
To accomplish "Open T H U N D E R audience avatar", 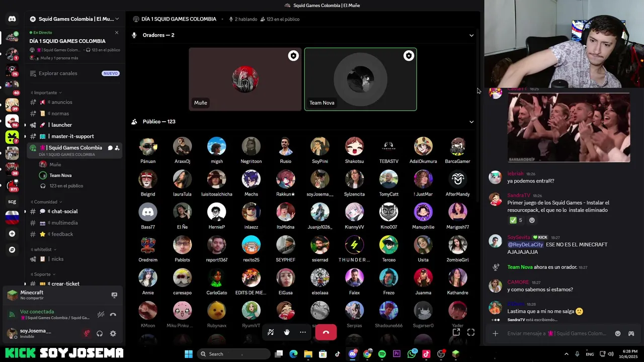I will click(x=354, y=245).
